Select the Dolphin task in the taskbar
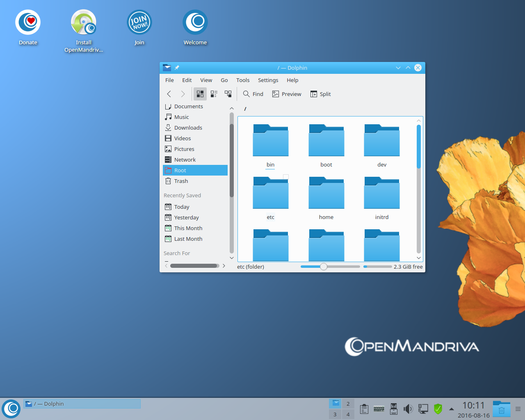 click(82, 404)
